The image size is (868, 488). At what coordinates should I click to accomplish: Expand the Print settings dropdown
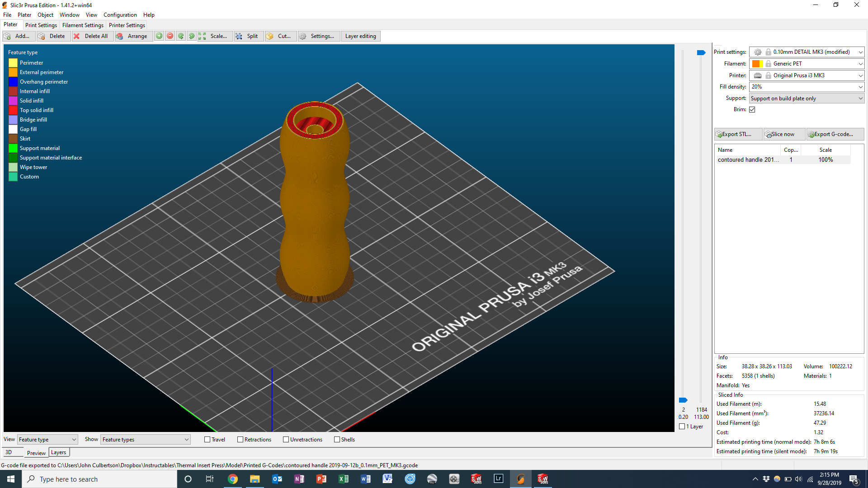pos(861,52)
